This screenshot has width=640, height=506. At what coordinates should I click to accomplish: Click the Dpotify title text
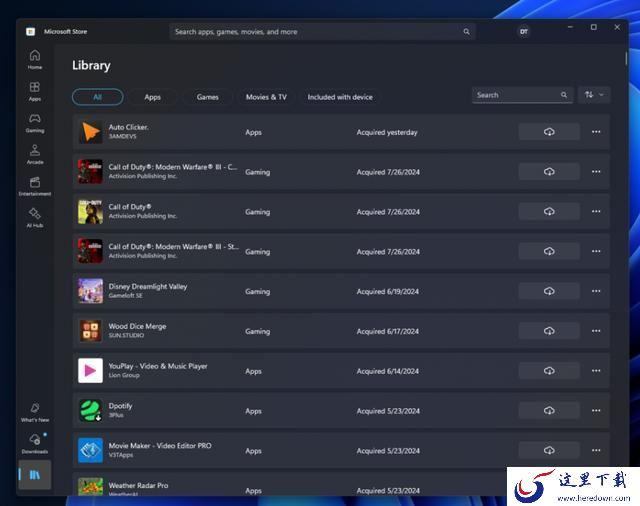click(x=120, y=406)
